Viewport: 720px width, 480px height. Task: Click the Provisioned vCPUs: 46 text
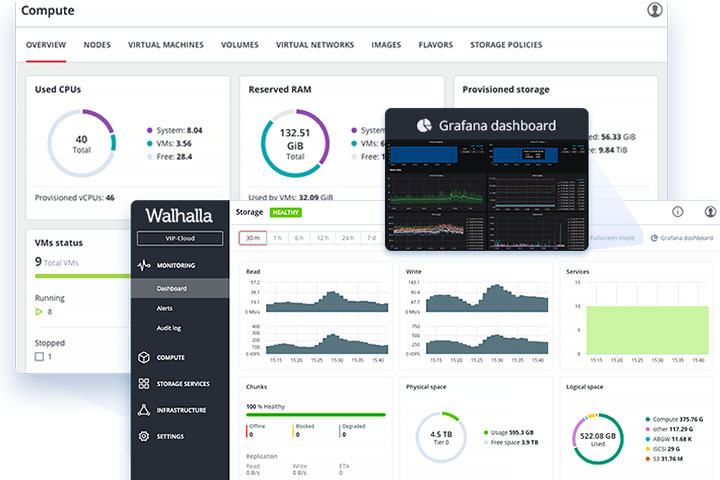click(74, 198)
